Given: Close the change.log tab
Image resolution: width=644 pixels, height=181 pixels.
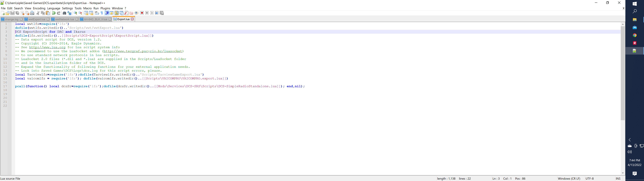Looking at the screenshot, I should tap(21, 19).
